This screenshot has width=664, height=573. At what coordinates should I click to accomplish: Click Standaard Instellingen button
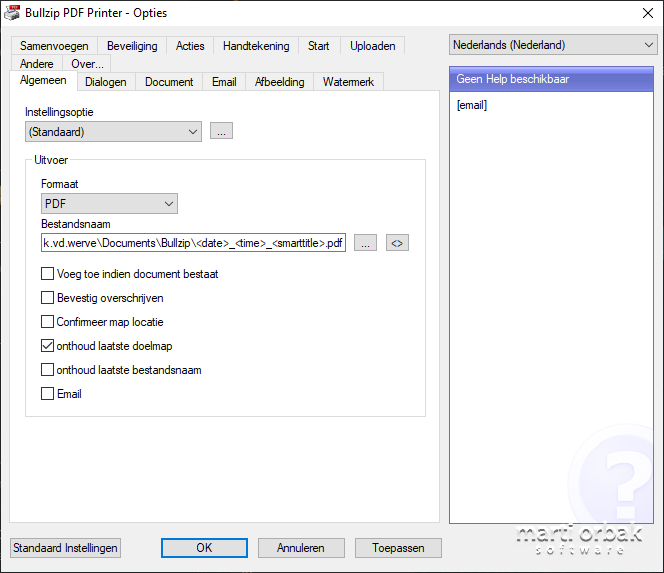point(65,548)
